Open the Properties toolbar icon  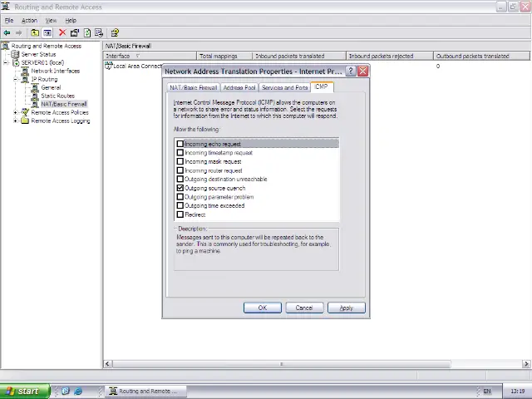click(x=75, y=33)
